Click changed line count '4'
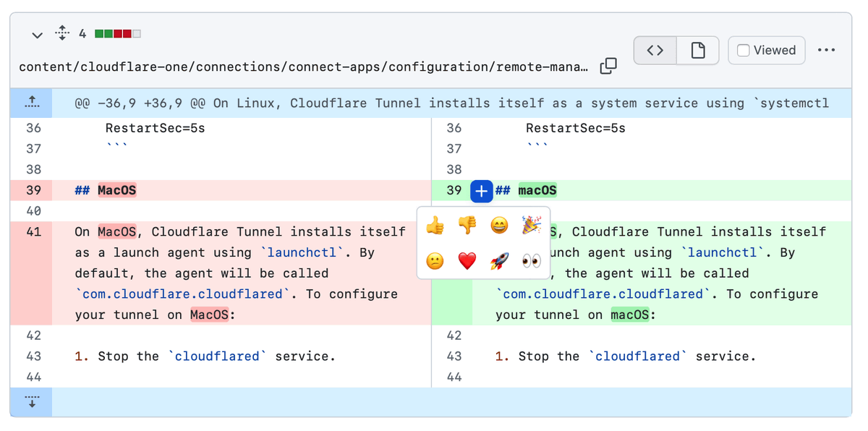Viewport: 868px width, 431px height. click(82, 34)
